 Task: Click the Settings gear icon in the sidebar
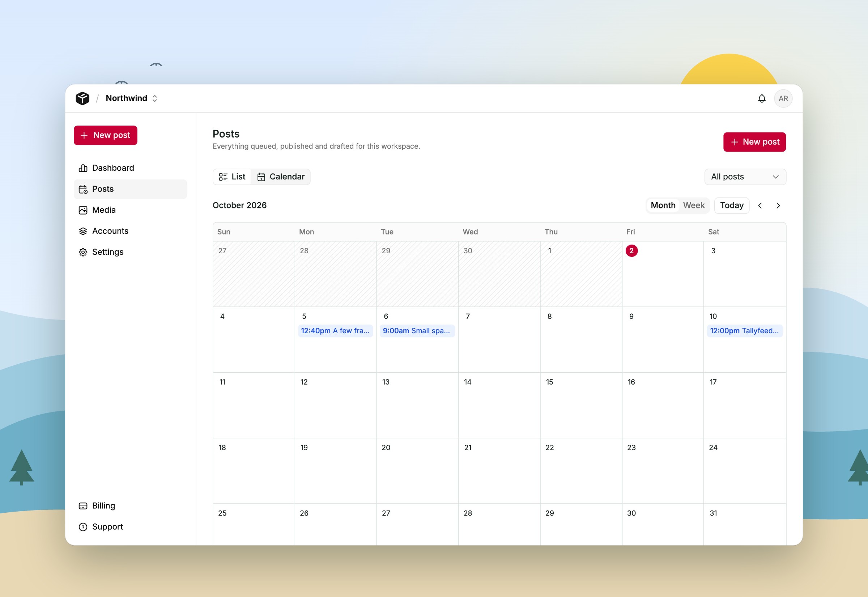pos(83,252)
